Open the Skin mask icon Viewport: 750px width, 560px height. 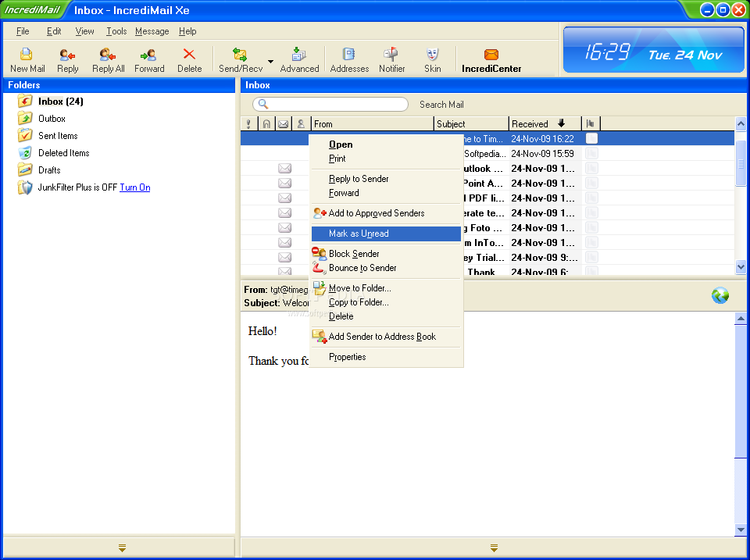click(x=432, y=55)
